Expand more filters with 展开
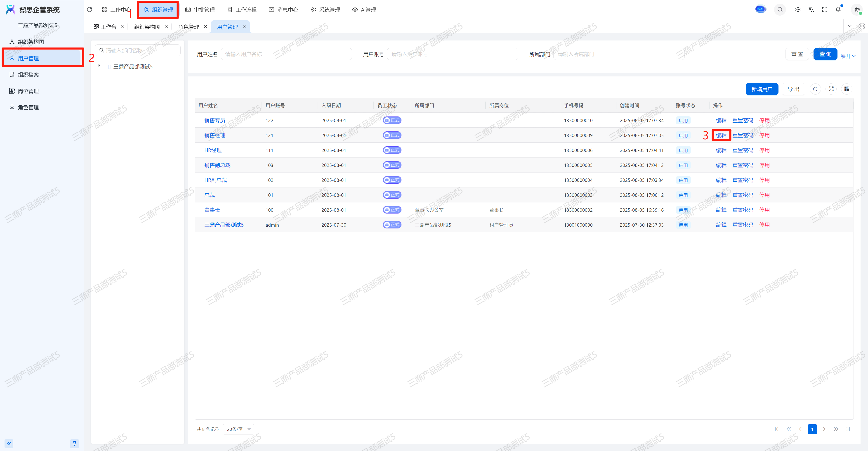 click(847, 56)
